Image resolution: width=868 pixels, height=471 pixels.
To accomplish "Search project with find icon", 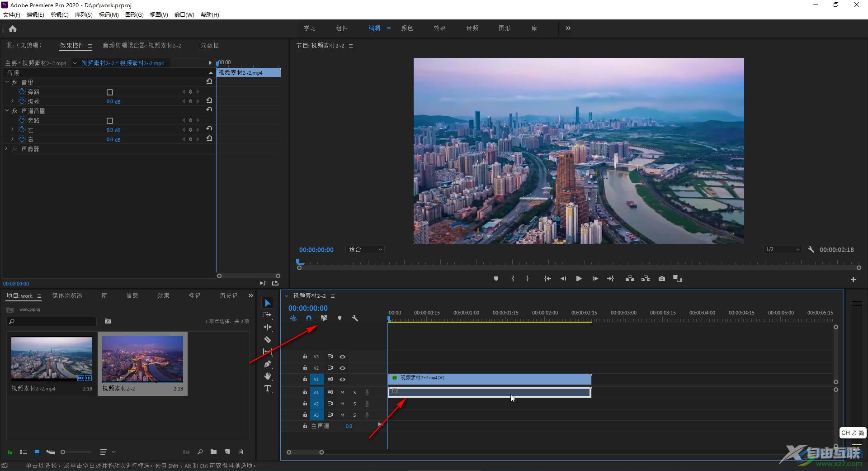I will click(x=200, y=452).
